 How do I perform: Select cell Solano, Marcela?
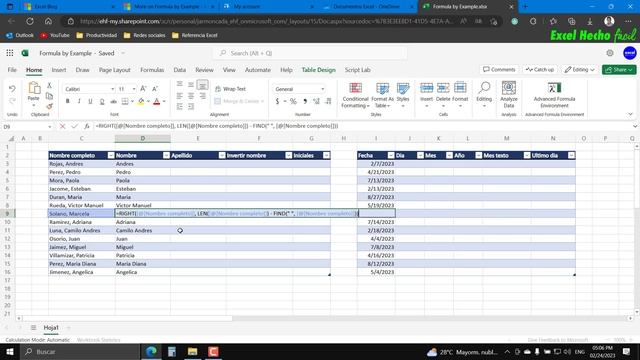[81, 213]
